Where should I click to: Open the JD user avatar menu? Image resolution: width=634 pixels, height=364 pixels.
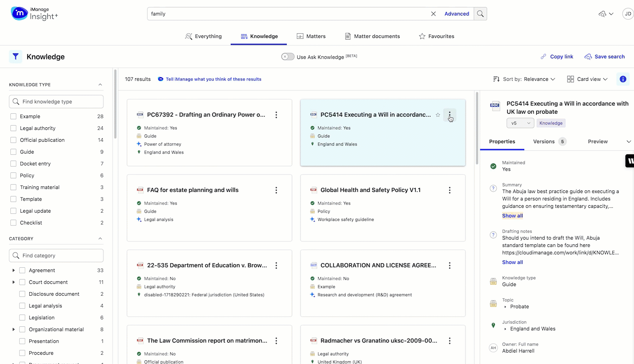pos(628,14)
